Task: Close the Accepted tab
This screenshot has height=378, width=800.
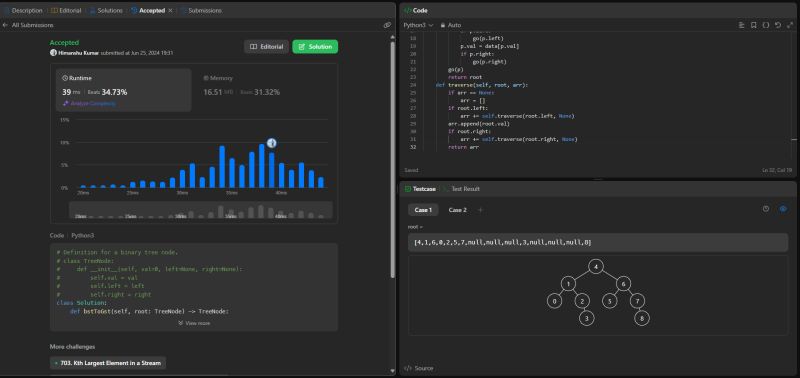Action: click(x=170, y=10)
